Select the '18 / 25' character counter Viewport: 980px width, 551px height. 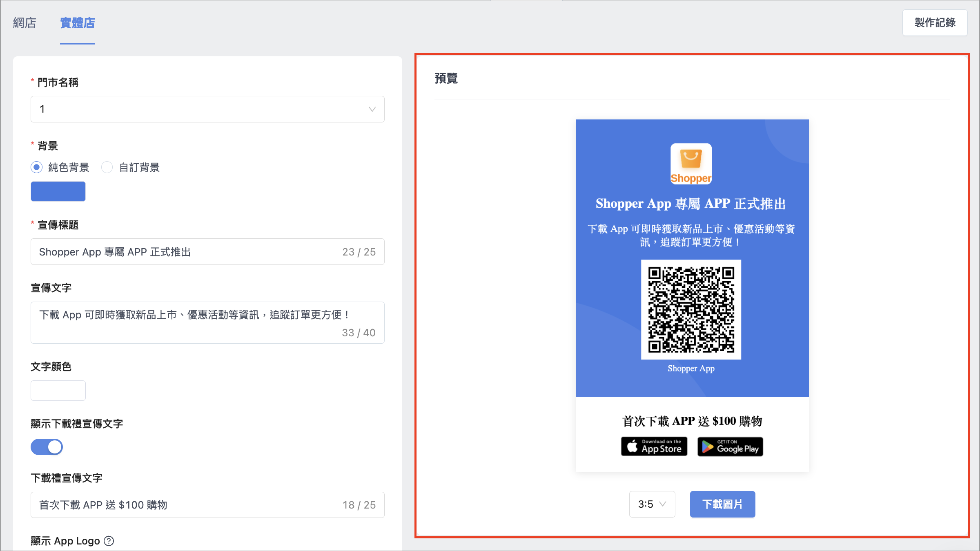click(x=359, y=505)
